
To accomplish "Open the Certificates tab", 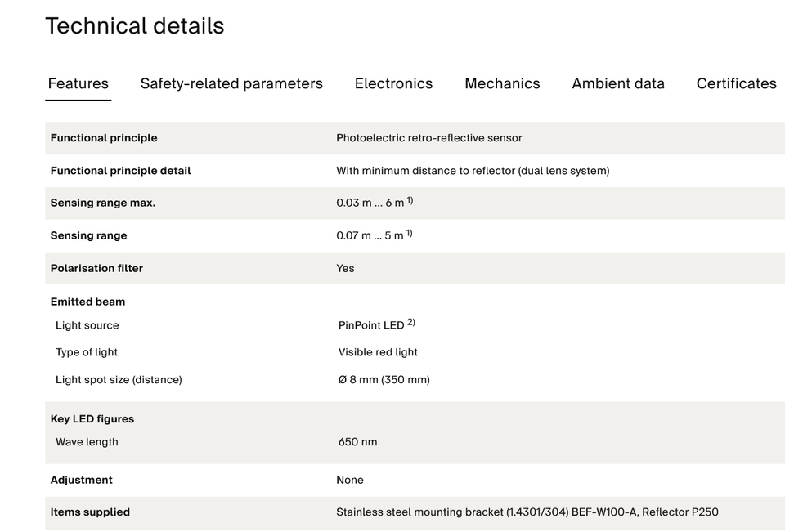I will pyautogui.click(x=737, y=83).
